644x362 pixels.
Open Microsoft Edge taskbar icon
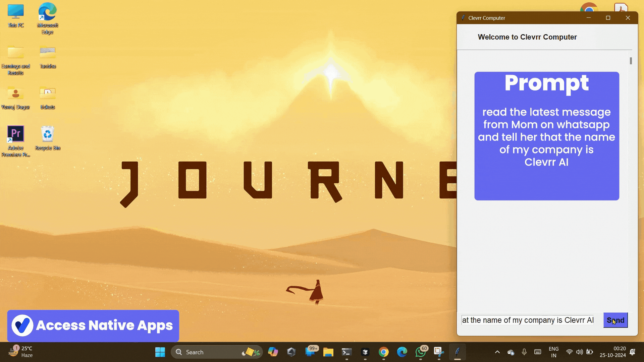tap(402, 352)
